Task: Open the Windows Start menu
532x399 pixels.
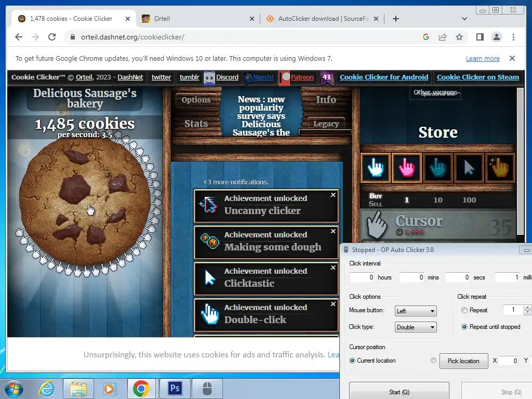Action: click(x=14, y=389)
